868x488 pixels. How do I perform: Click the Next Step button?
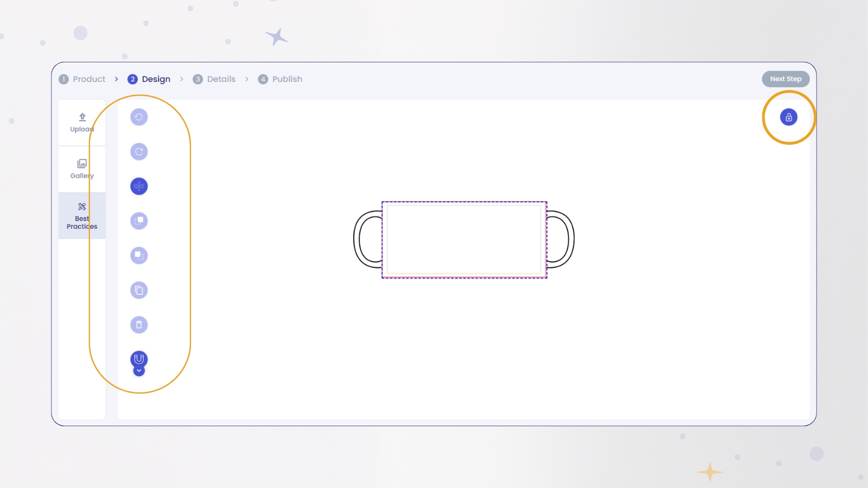(x=786, y=79)
